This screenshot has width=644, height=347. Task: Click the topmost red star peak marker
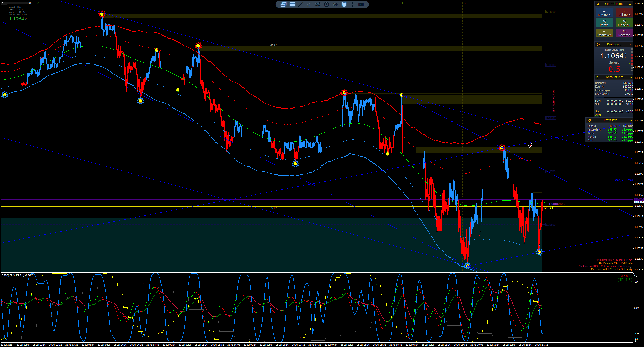pyautogui.click(x=102, y=14)
